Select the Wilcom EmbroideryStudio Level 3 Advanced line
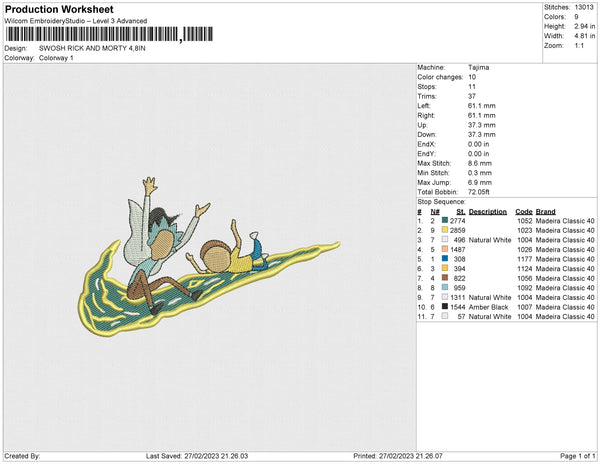The image size is (600, 464). [76, 21]
